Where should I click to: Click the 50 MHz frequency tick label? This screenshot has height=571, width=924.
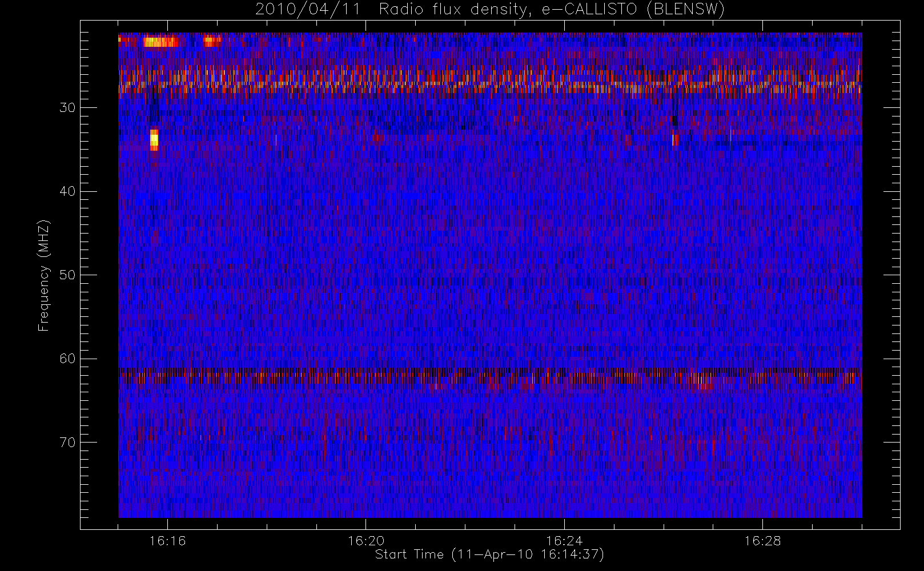[x=67, y=275]
